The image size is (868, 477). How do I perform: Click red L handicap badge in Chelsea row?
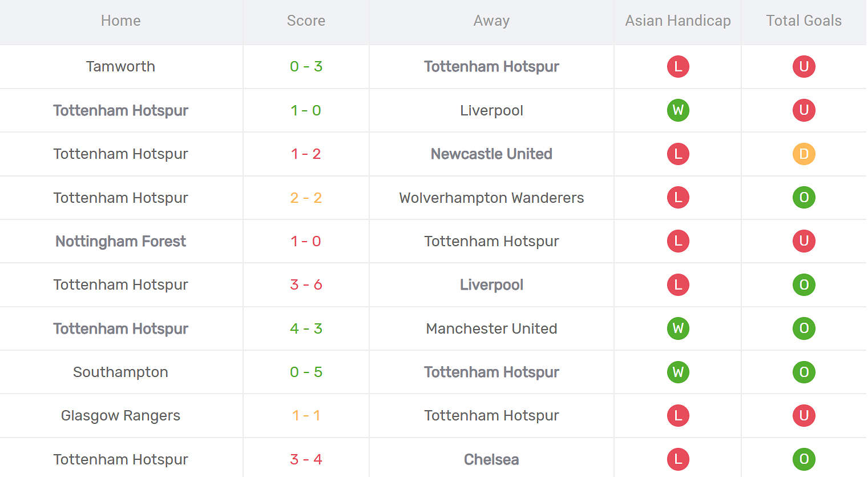(x=678, y=459)
